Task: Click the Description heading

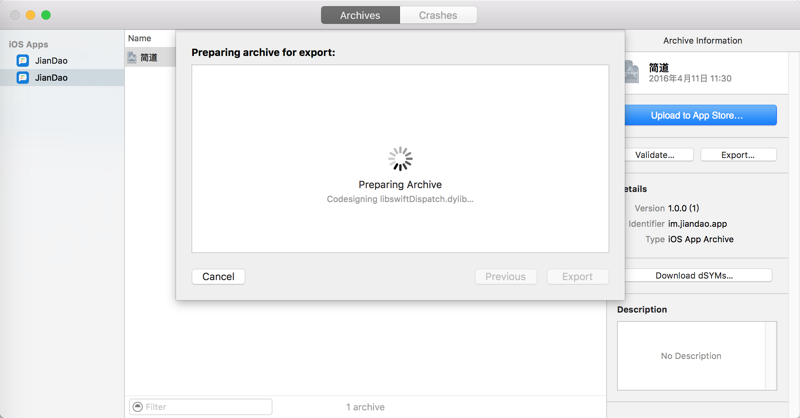Action: (642, 310)
